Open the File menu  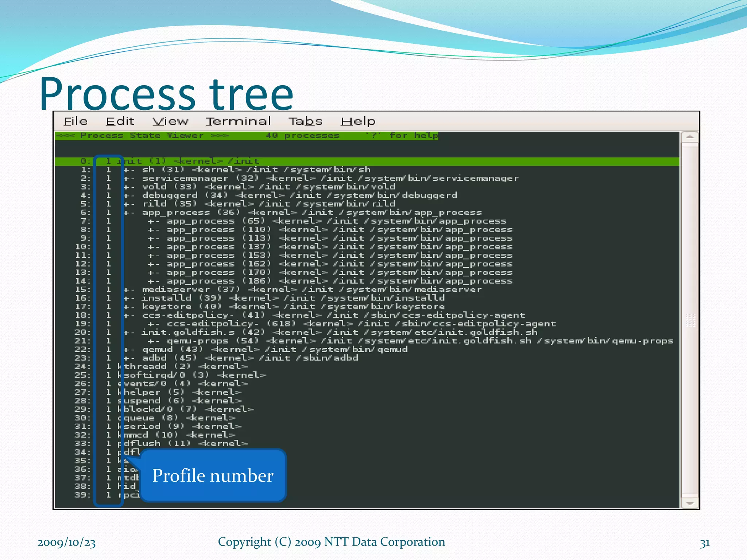tap(76, 121)
